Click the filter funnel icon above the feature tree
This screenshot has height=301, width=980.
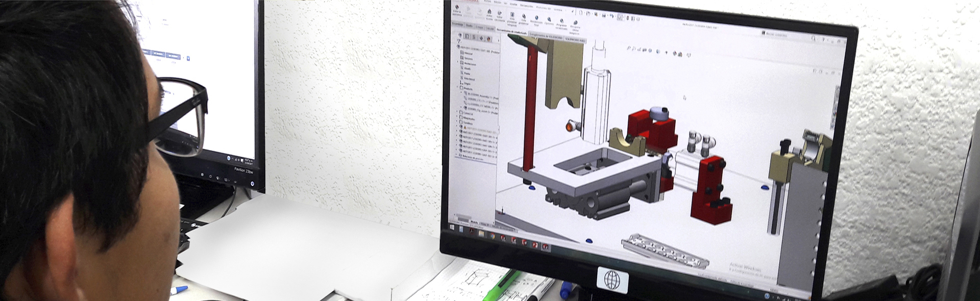(459, 41)
